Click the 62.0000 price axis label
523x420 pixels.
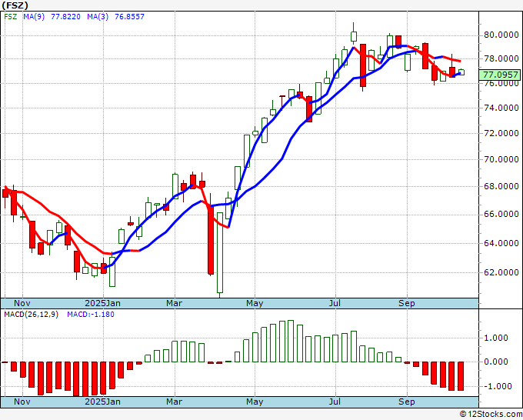[501, 272]
